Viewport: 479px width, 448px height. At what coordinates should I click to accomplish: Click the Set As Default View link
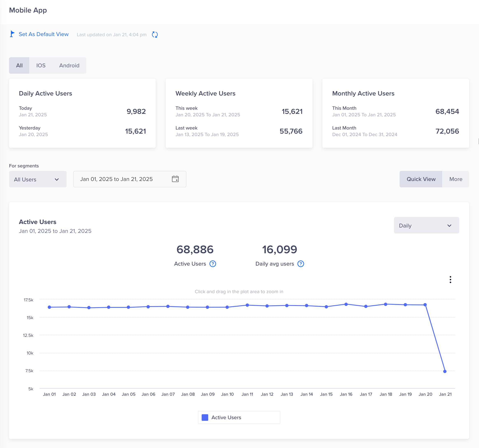click(44, 34)
